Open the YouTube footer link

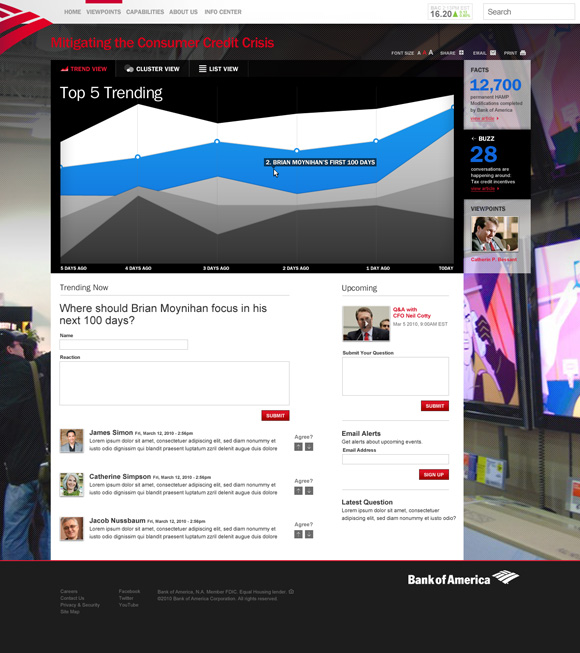[129, 605]
